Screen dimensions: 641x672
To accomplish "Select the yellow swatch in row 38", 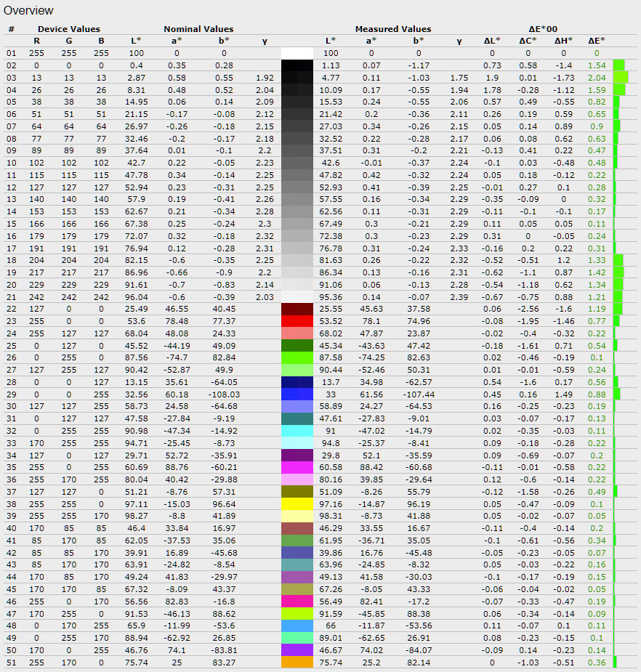I will 298,503.
